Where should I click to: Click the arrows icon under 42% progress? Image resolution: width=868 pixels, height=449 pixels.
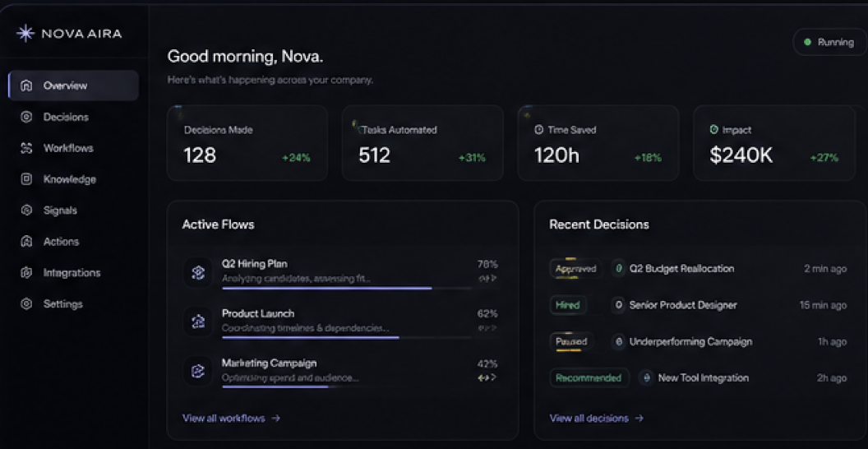click(x=487, y=377)
